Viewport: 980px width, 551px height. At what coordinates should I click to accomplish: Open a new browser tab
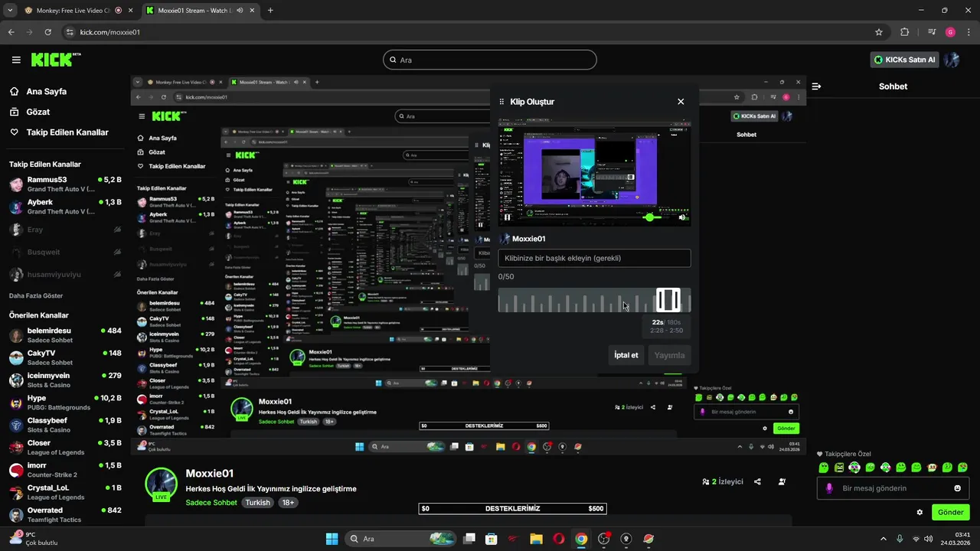pos(270,11)
